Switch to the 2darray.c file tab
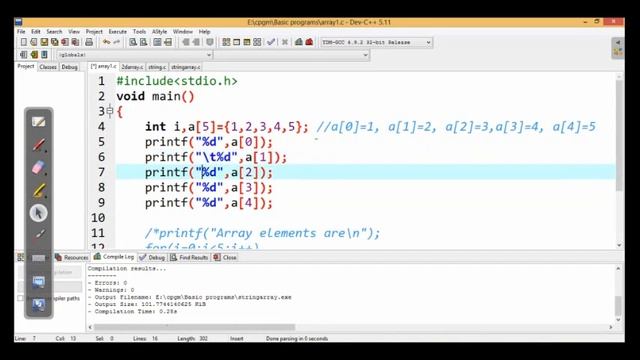 132,67
